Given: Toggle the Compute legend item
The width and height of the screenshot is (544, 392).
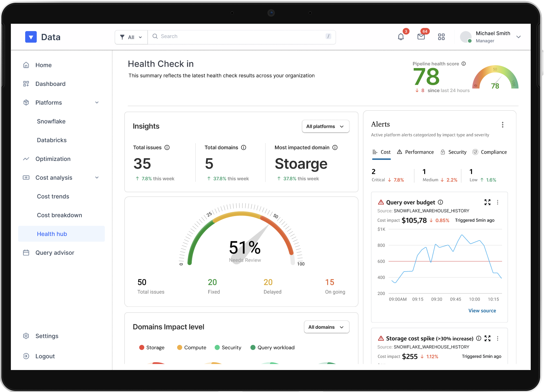Looking at the screenshot, I should pos(191,347).
